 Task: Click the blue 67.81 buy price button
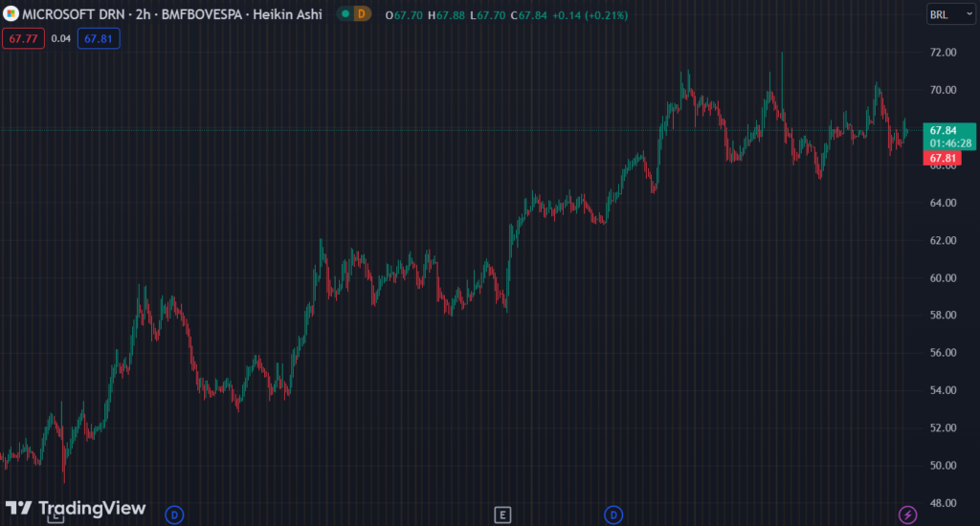pyautogui.click(x=99, y=38)
